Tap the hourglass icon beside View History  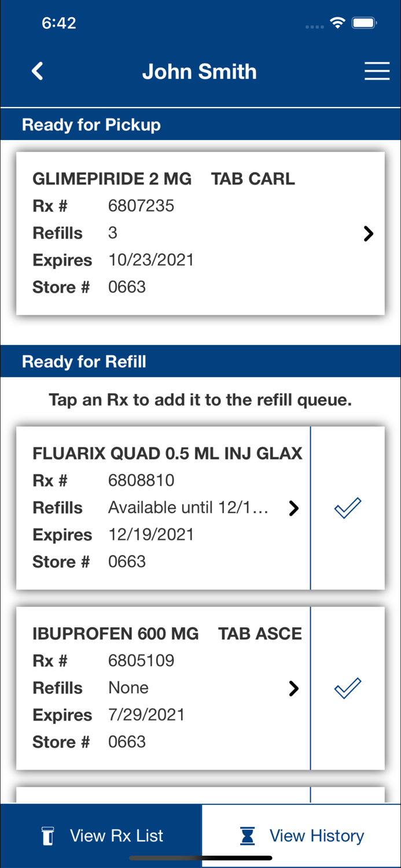tap(248, 836)
